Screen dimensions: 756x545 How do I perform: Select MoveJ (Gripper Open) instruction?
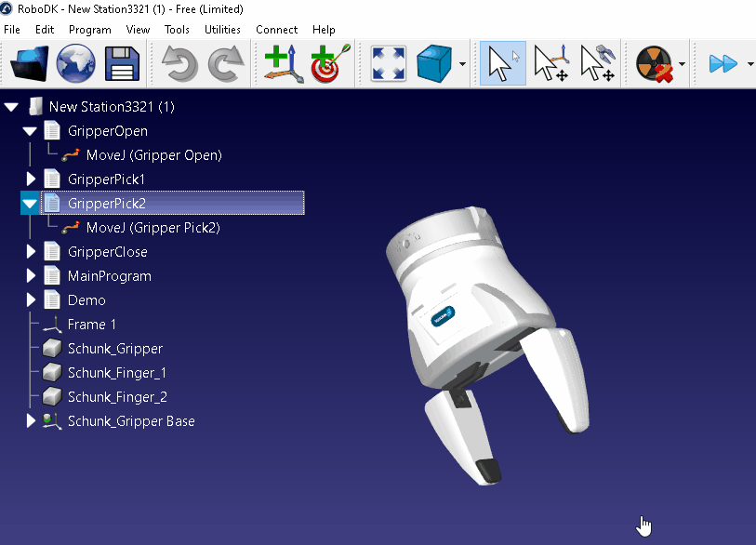tap(153, 154)
